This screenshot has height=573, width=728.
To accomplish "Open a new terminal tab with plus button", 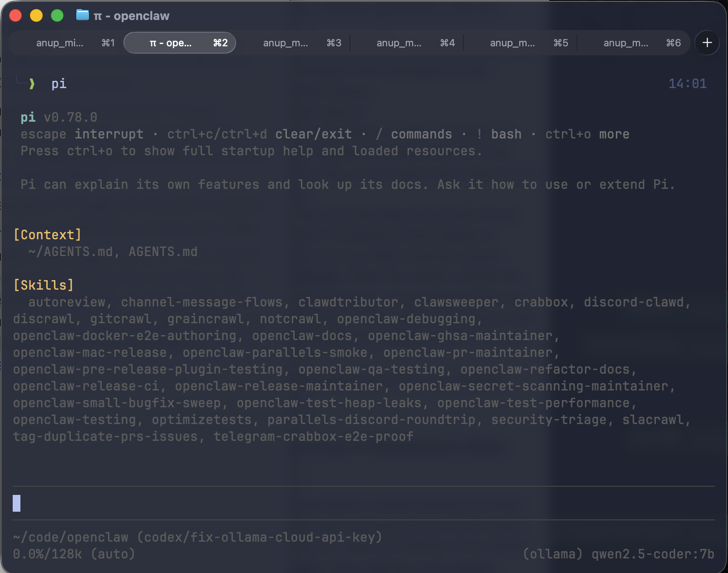I will (x=707, y=43).
